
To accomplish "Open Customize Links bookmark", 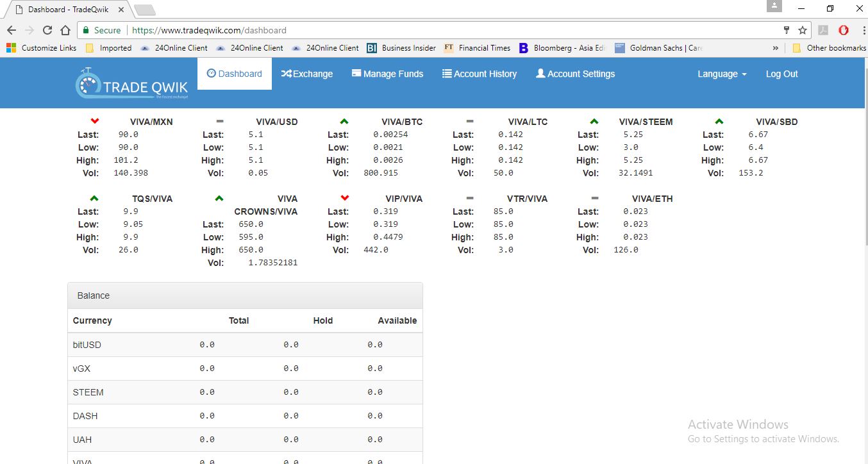I will [x=42, y=48].
